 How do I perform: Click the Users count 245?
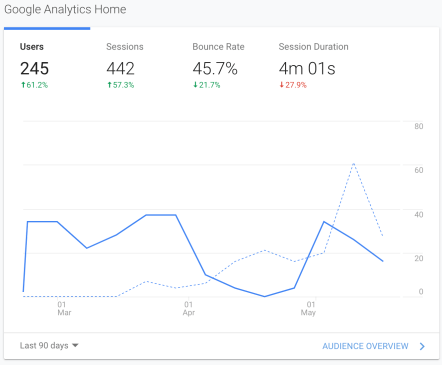tap(34, 69)
